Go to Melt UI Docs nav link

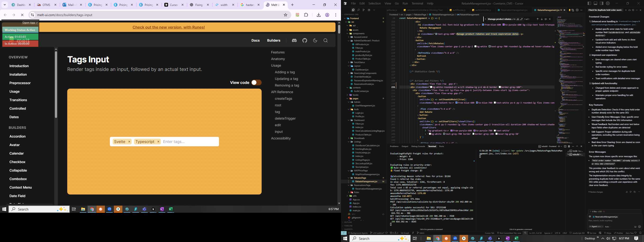coord(255,40)
